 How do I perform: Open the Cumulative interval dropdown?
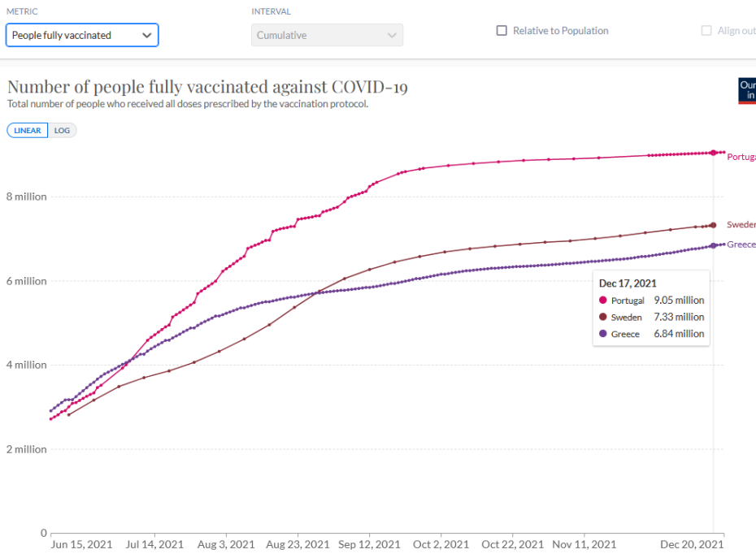(x=327, y=35)
